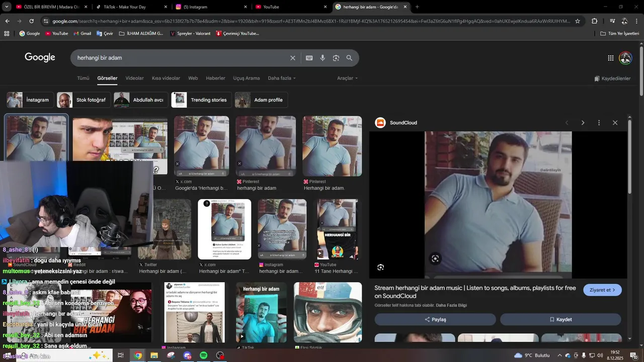The width and height of the screenshot is (644, 362).
Task: Open Chrome's three-dot menu
Action: click(x=636, y=21)
